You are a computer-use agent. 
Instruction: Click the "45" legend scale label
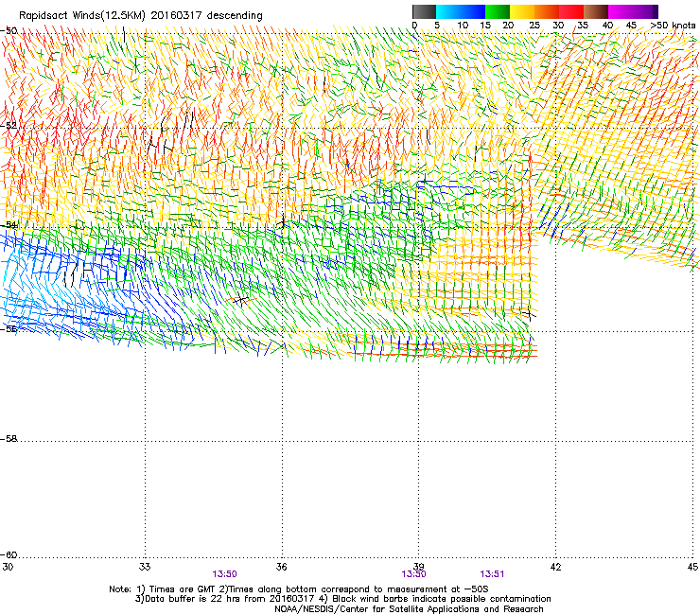[631, 26]
